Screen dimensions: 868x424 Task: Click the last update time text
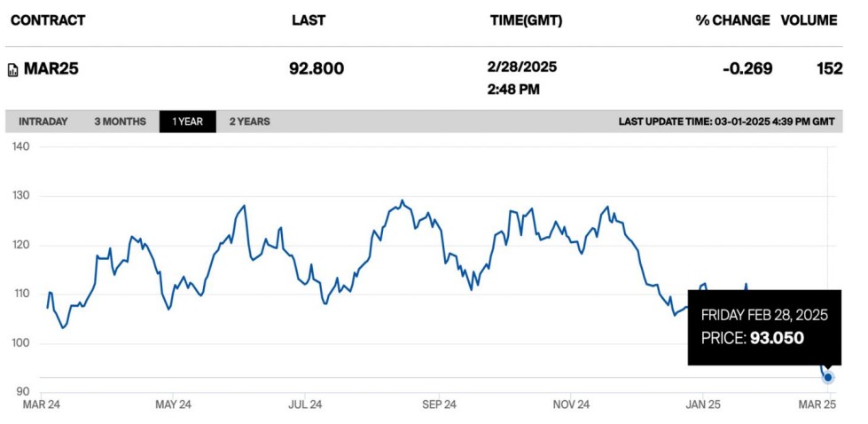pos(726,122)
